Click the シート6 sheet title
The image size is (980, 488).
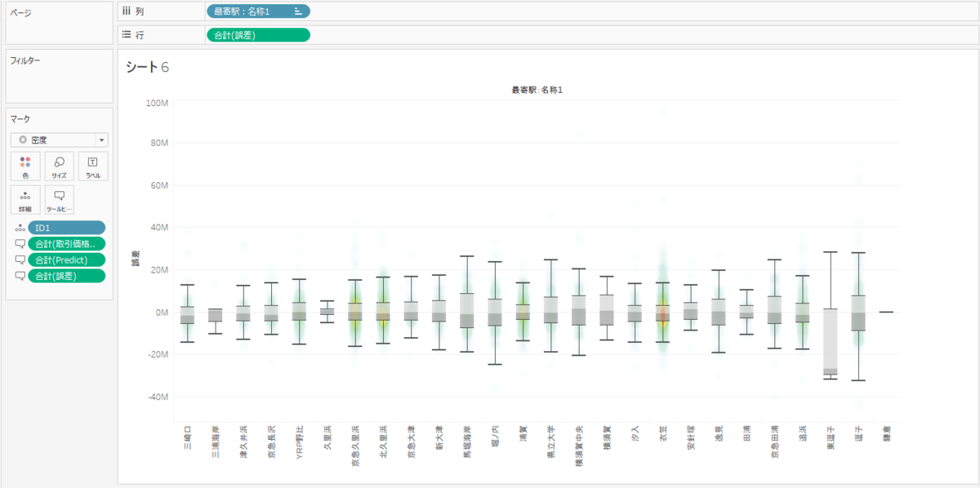click(147, 68)
